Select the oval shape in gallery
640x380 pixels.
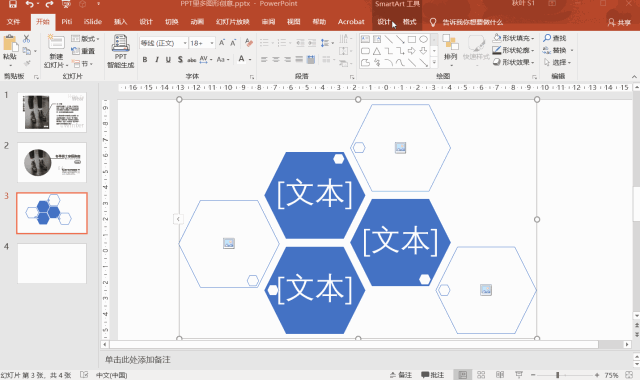[x=423, y=39]
